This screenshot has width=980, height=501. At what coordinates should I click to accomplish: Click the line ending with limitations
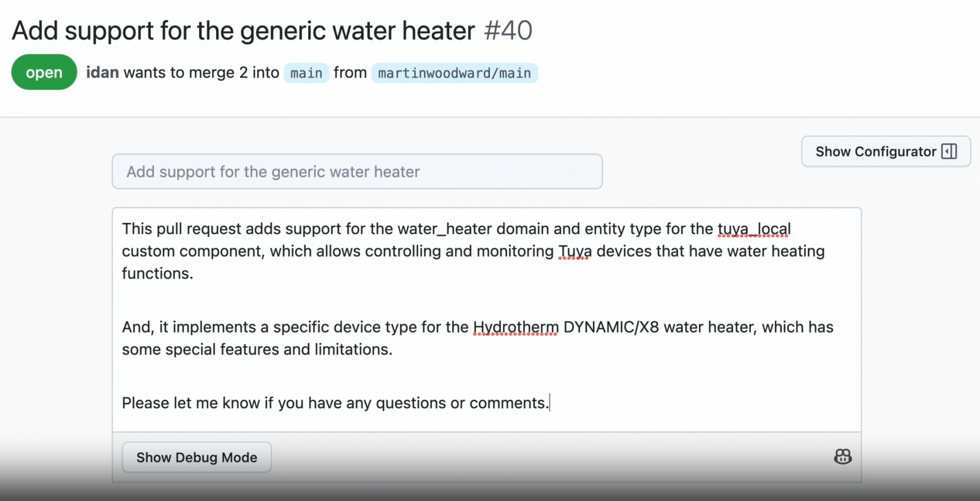(x=257, y=349)
